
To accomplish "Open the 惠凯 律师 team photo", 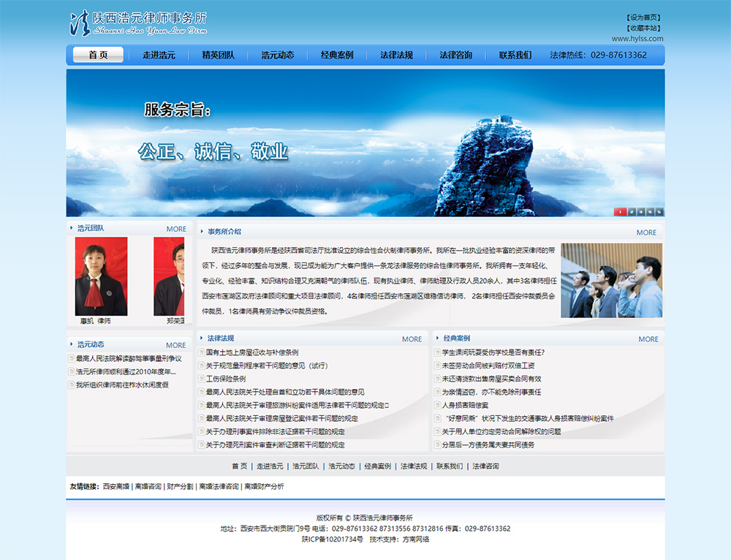I will point(101,276).
